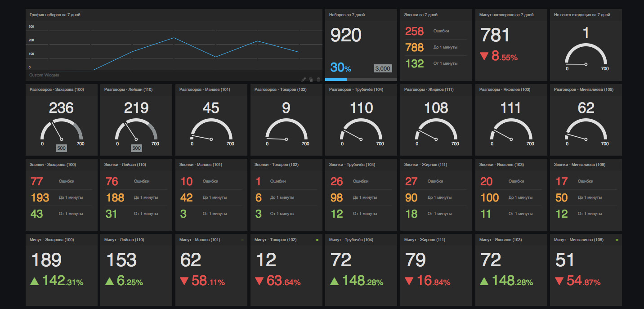Click the График наборов за 7 дней title
644x309 pixels.
click(x=55, y=15)
